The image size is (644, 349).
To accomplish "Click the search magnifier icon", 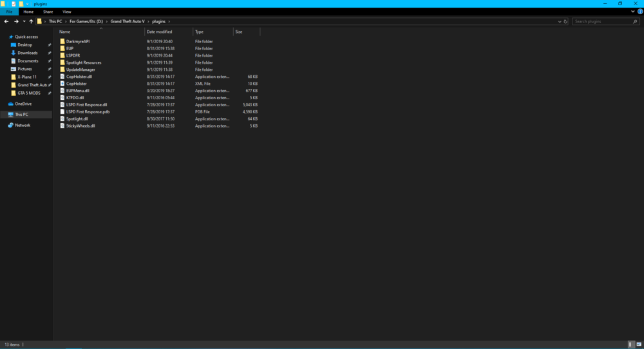I will [x=635, y=21].
